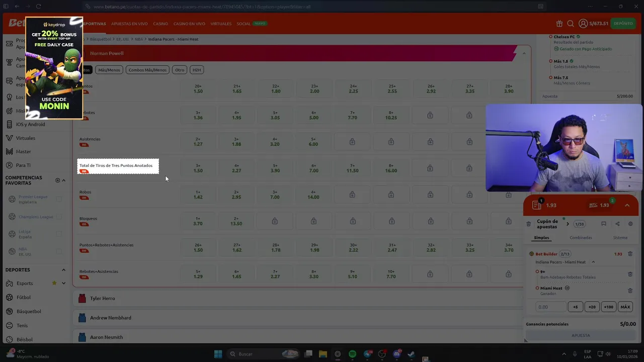Select the Combos Más/Menos filter
Image resolution: width=644 pixels, height=362 pixels.
tap(147, 70)
